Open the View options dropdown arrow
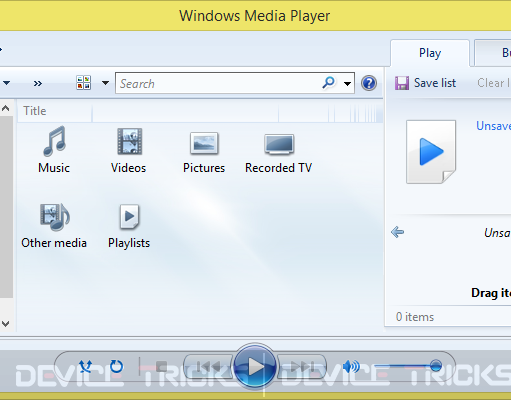The width and height of the screenshot is (511, 400). pos(105,83)
